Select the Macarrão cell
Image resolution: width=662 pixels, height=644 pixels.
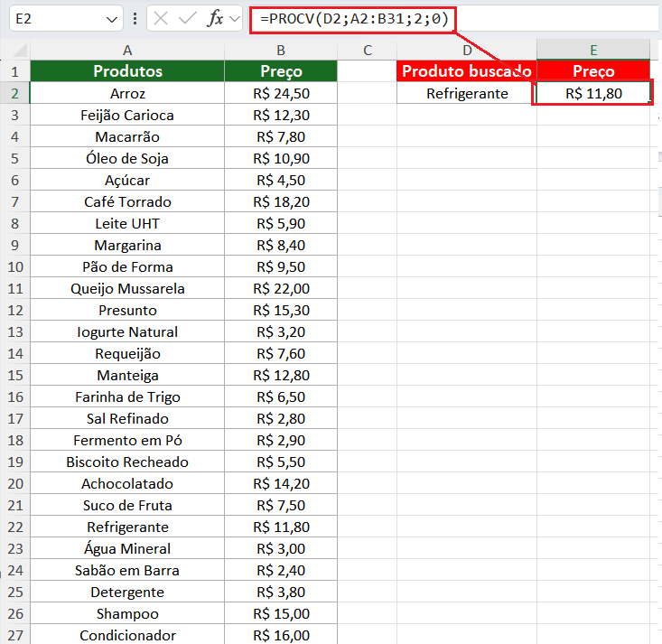pyautogui.click(x=127, y=136)
